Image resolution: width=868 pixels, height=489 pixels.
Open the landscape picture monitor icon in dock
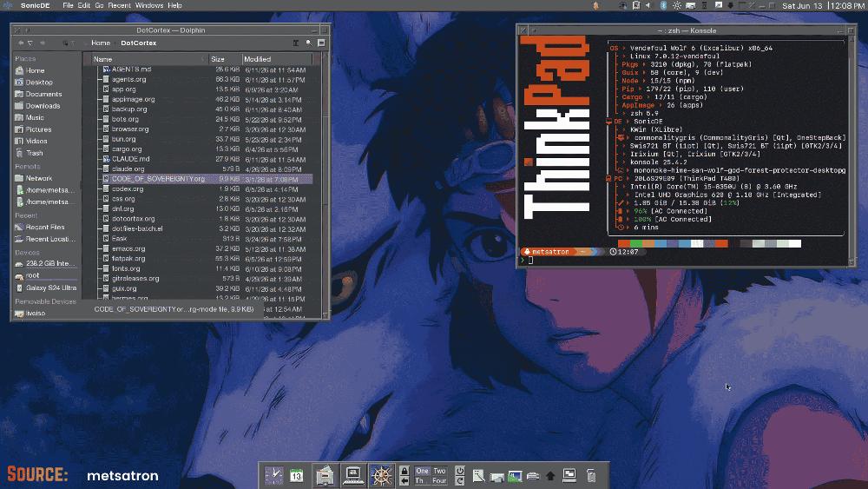coord(515,476)
